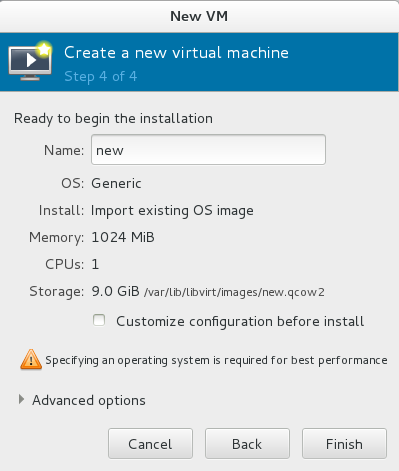399x471 pixels.
Task: Click the 'Name:' label
Action: [64, 150]
